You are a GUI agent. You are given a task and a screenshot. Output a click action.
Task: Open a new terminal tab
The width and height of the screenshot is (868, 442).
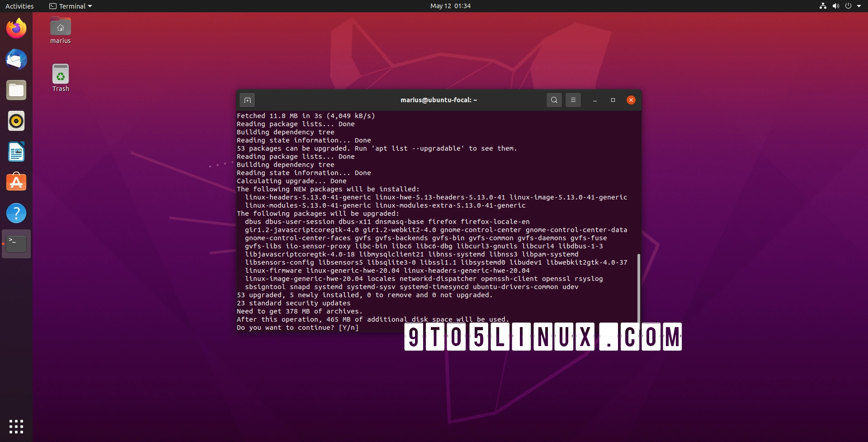248,100
